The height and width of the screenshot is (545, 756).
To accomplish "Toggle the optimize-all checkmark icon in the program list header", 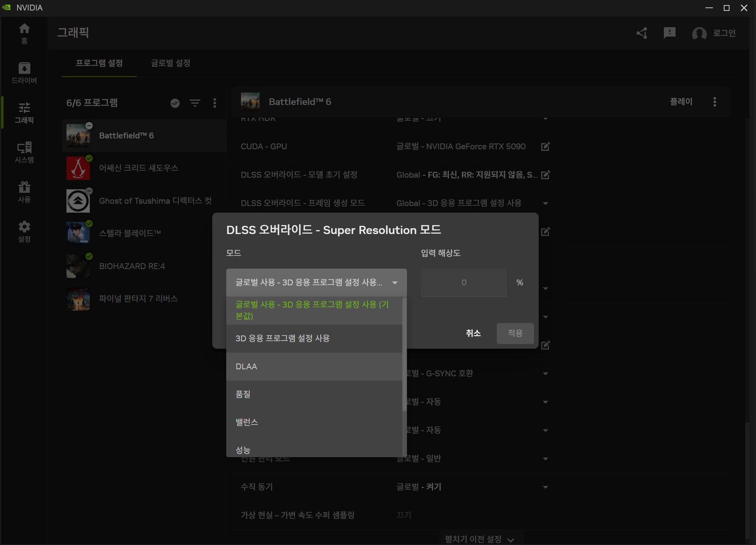I will coord(175,103).
